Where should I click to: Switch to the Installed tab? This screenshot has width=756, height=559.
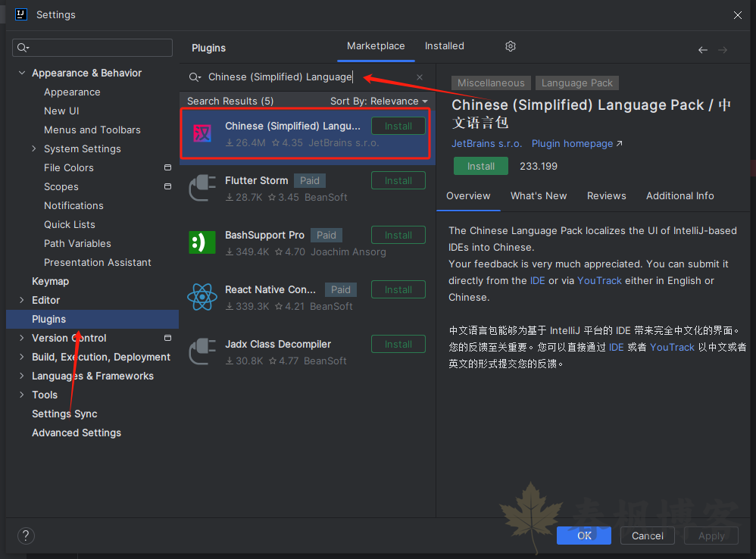tap(444, 46)
